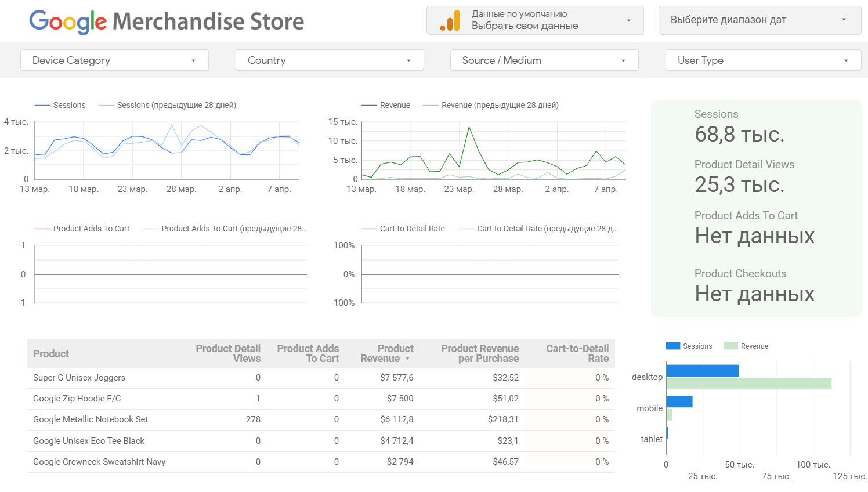Sort by Cart-to-Detail Rate column header
Viewport: 868px width, 492px height.
pyautogui.click(x=577, y=353)
